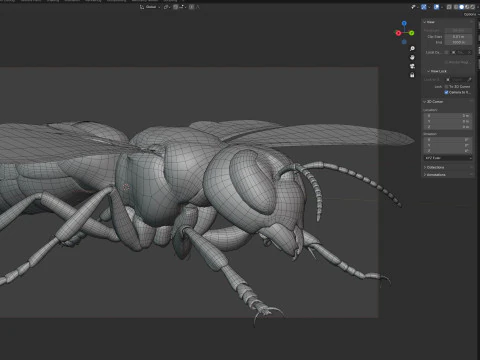Open the gizmo options dropdown arrow
The image size is (480, 360).
pos(429,7)
